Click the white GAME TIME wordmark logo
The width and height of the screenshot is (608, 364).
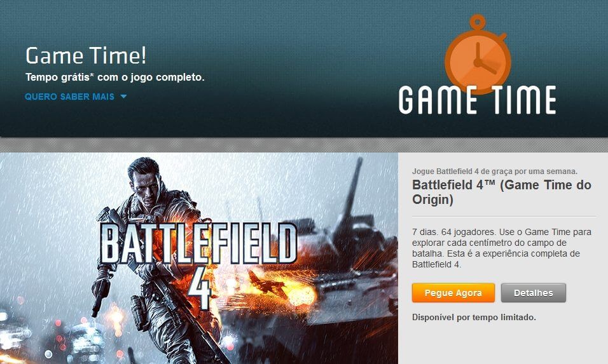[x=478, y=100]
